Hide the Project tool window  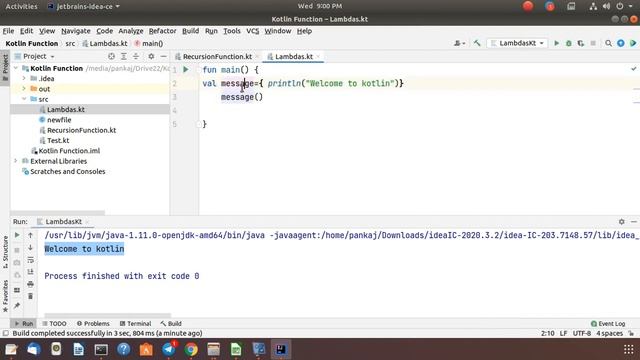[x=163, y=56]
